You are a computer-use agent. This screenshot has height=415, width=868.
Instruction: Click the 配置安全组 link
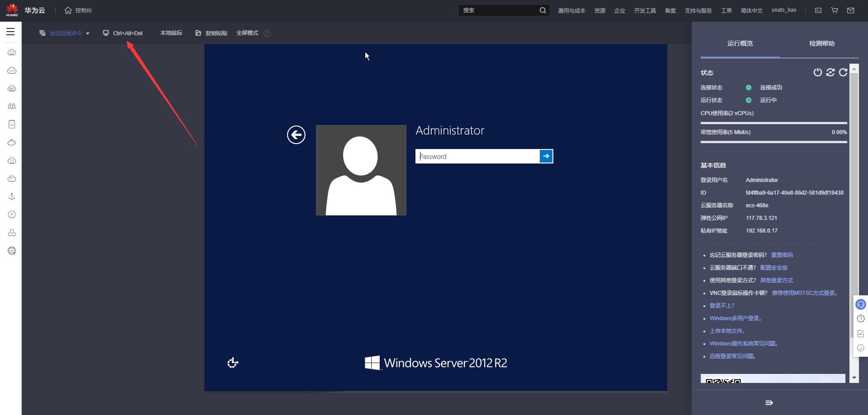coord(774,268)
